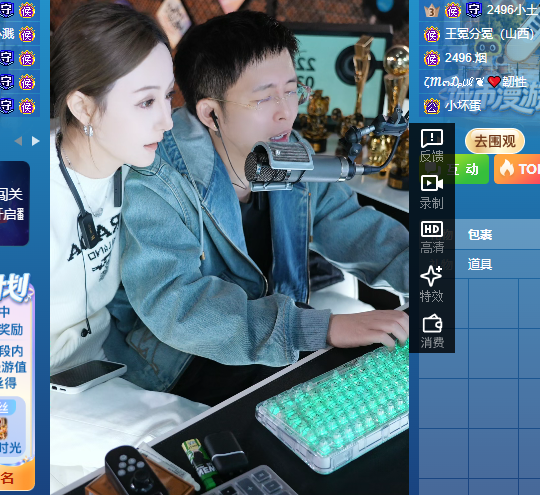This screenshot has width=540, height=495.
Task: Click the 守 guardian badge next to 2496小土
Action: (x=474, y=10)
